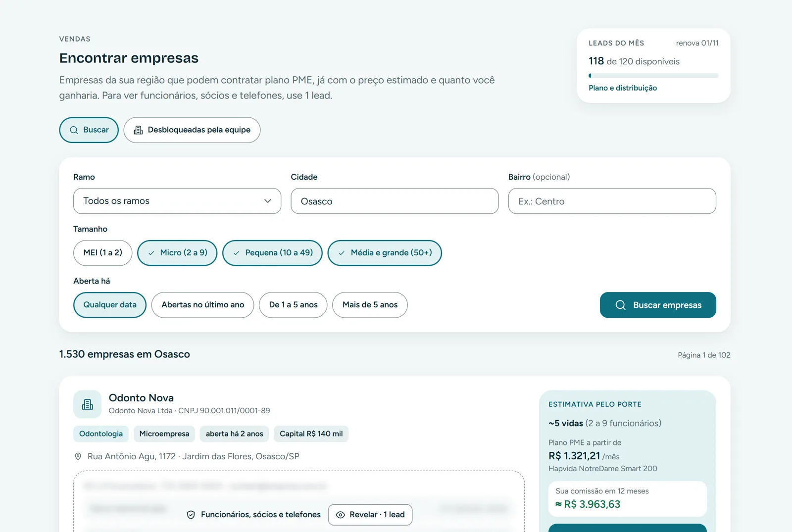Click the R$ 3.963,63 commission value

tap(588, 504)
